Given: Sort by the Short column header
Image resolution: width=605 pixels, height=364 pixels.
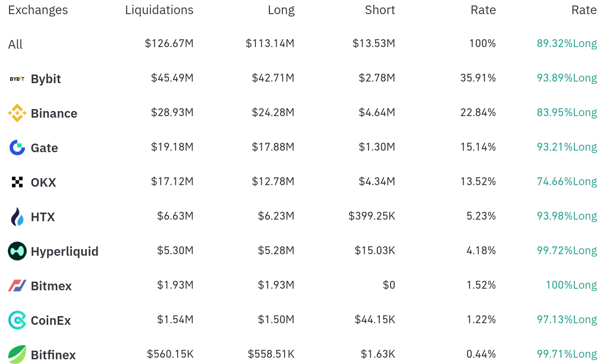Looking at the screenshot, I should 380,10.
